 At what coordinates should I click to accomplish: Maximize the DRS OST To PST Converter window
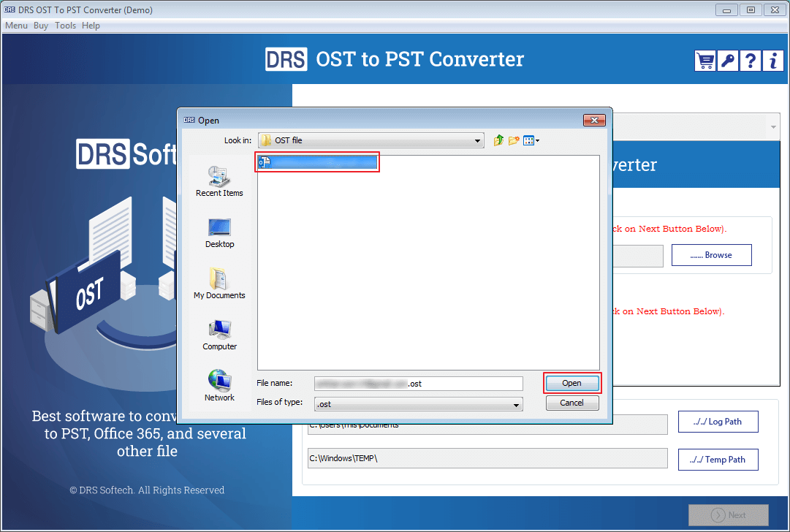pos(751,9)
